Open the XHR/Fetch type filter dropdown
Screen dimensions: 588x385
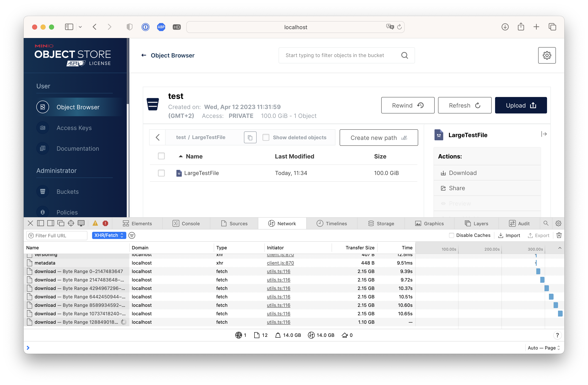(x=109, y=235)
